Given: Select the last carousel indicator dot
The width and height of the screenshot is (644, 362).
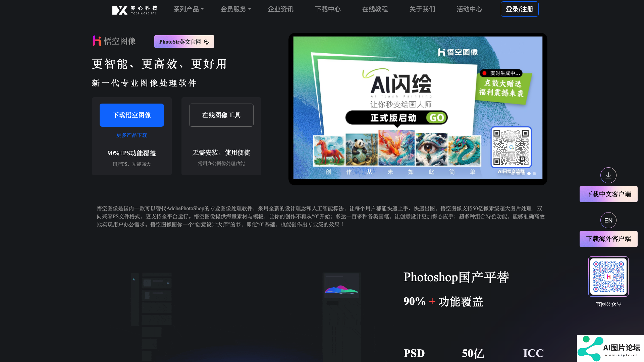Looking at the screenshot, I should [534, 174].
